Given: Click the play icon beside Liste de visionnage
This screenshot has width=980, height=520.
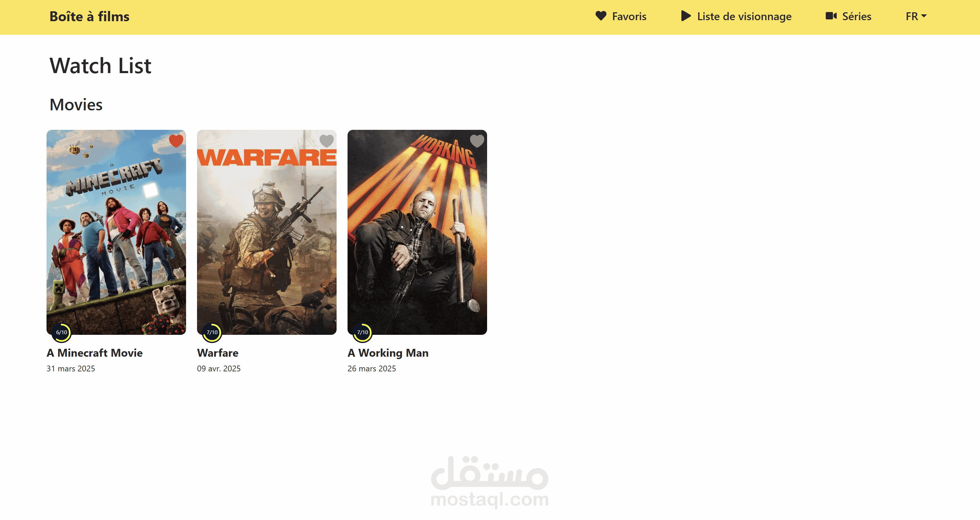Looking at the screenshot, I should tap(685, 16).
